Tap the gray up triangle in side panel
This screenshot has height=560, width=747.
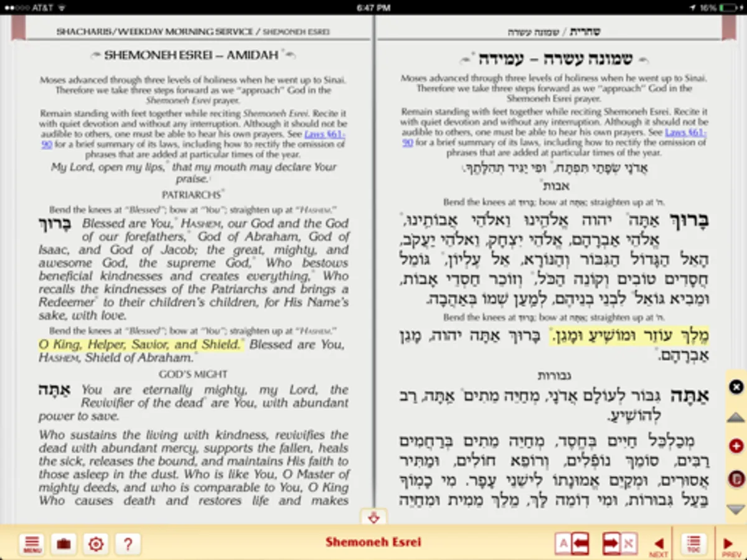(x=736, y=417)
